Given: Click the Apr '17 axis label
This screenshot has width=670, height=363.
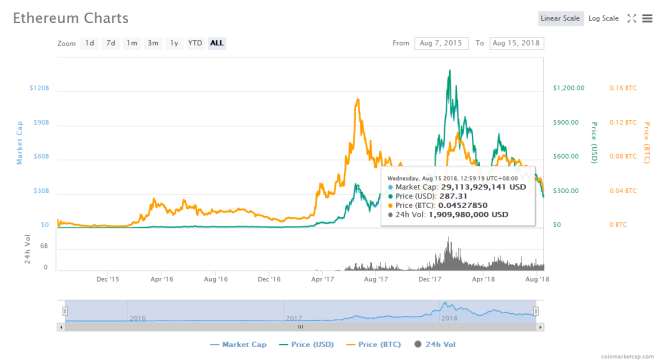Looking at the screenshot, I should tap(323, 279).
